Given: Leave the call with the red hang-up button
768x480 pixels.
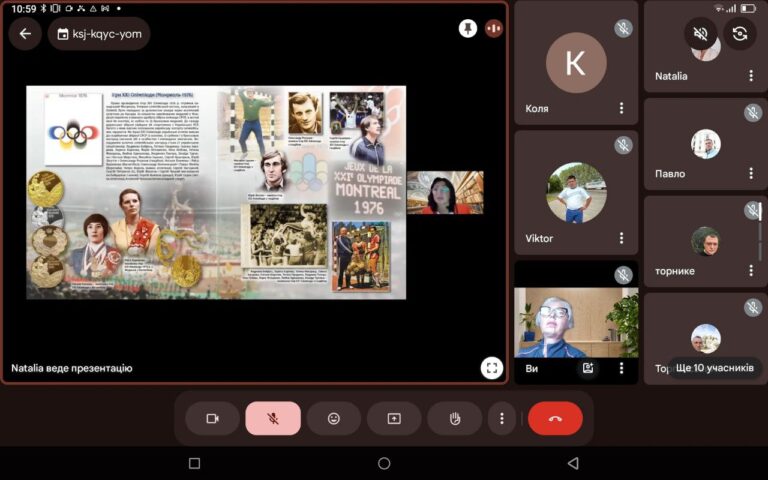Looking at the screenshot, I should 555,418.
